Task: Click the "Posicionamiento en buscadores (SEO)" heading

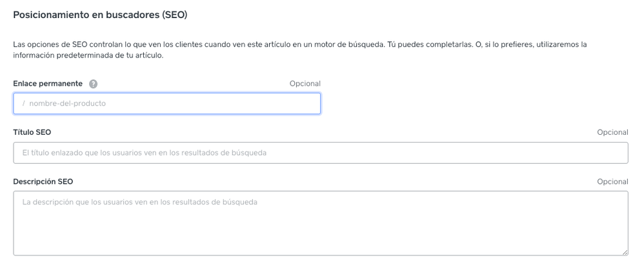Action: pos(100,14)
